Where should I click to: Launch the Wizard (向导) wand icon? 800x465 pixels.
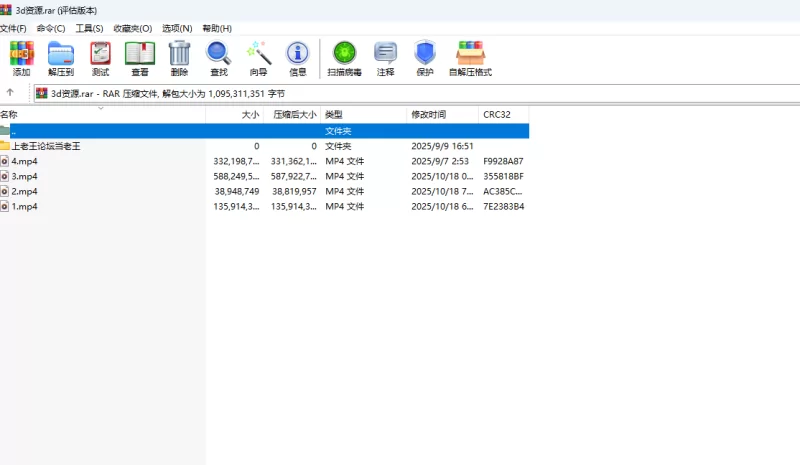tap(258, 58)
